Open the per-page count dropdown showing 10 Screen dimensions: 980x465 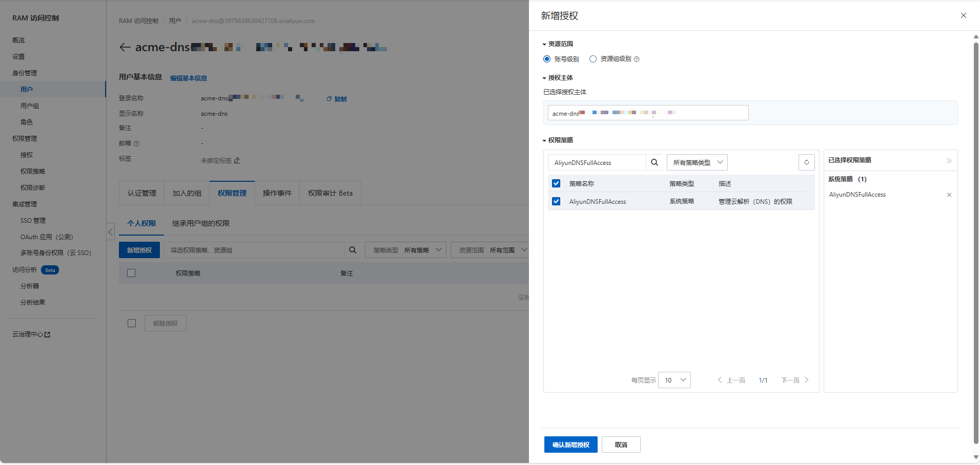tap(674, 380)
